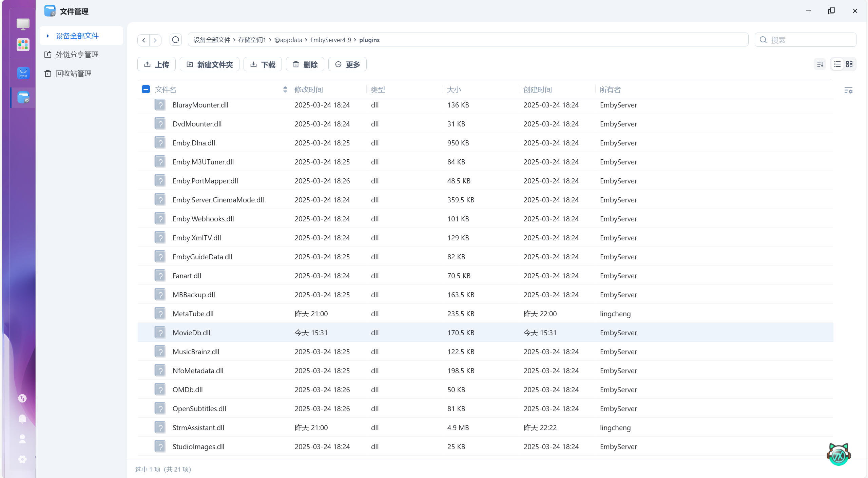This screenshot has width=868, height=478.
Task: Sort by file name using the sort arrows
Action: (285, 89)
